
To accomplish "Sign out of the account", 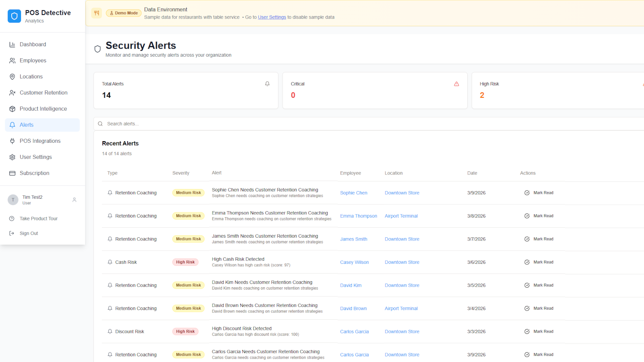I will (29, 233).
